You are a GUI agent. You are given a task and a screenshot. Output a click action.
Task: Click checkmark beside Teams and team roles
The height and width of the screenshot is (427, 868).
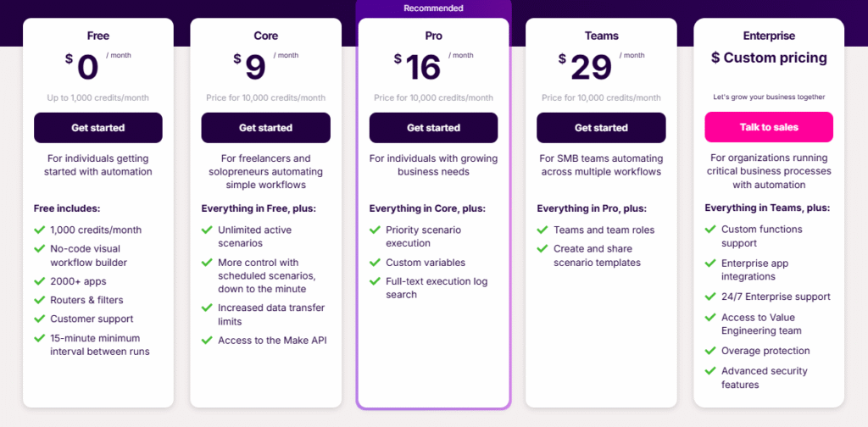tap(542, 230)
